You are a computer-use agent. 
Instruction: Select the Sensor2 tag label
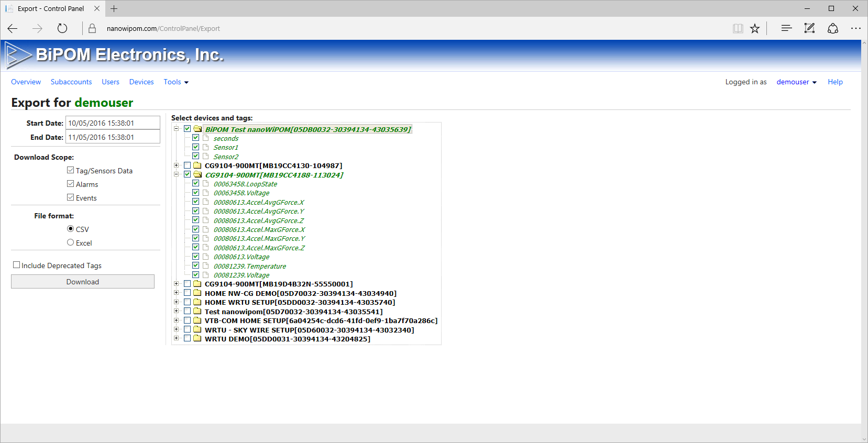point(226,157)
